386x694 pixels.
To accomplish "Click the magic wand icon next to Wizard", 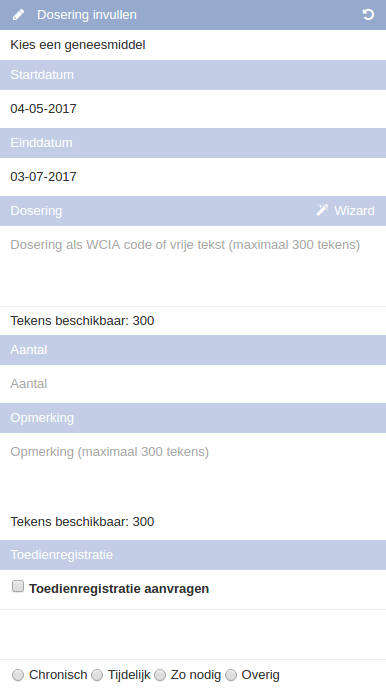I will click(x=322, y=210).
